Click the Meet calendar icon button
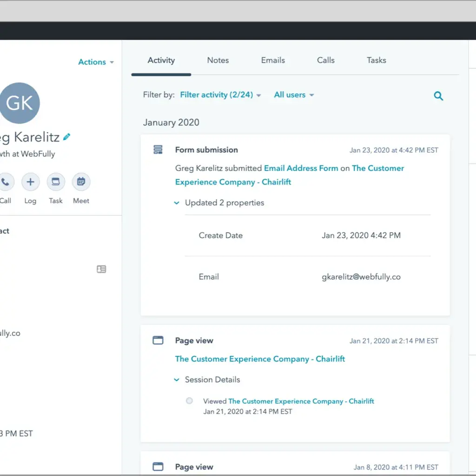Screen dimensions: 476x476 click(81, 182)
